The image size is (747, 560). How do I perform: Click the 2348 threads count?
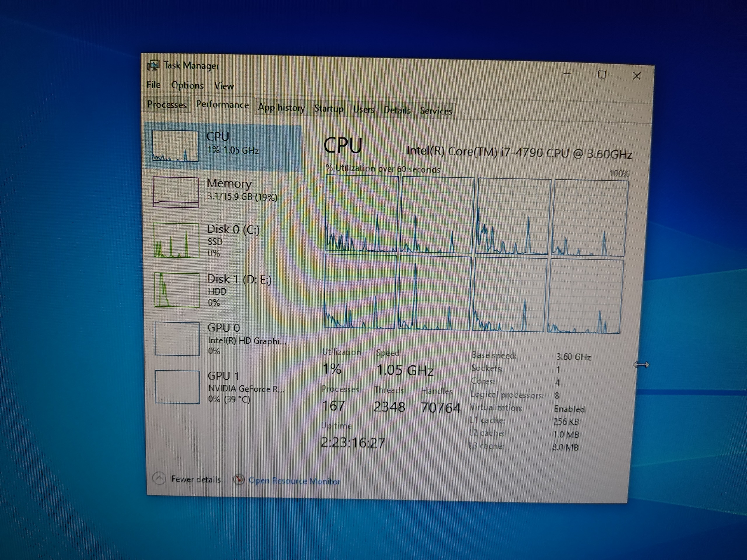coord(389,407)
